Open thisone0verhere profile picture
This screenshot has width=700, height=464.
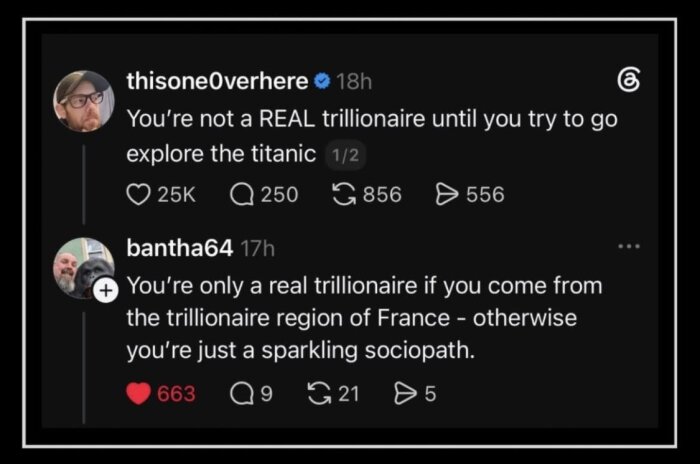pyautogui.click(x=84, y=101)
